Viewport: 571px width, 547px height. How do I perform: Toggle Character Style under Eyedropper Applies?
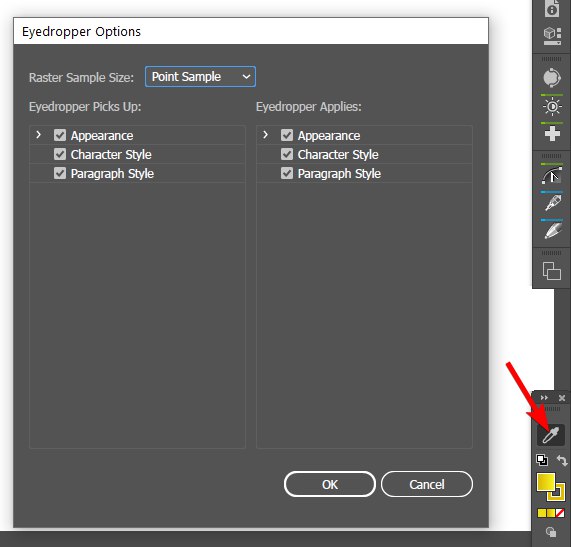tap(287, 154)
